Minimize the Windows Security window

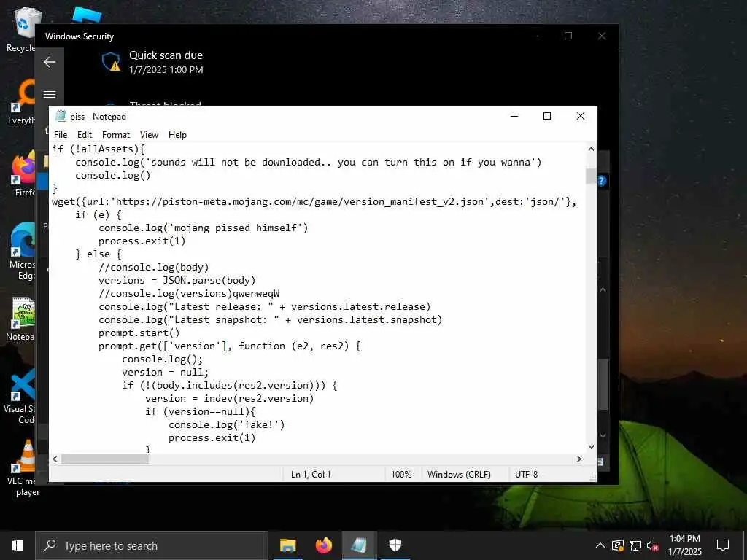coord(535,36)
